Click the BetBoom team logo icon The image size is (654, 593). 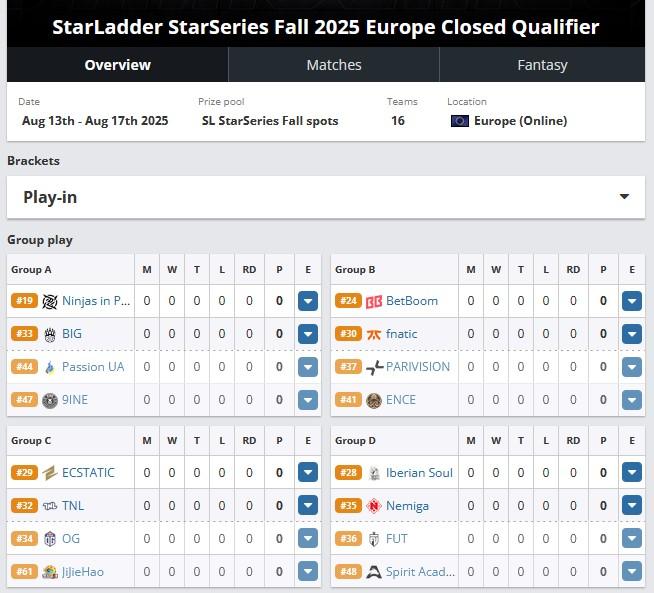374,301
